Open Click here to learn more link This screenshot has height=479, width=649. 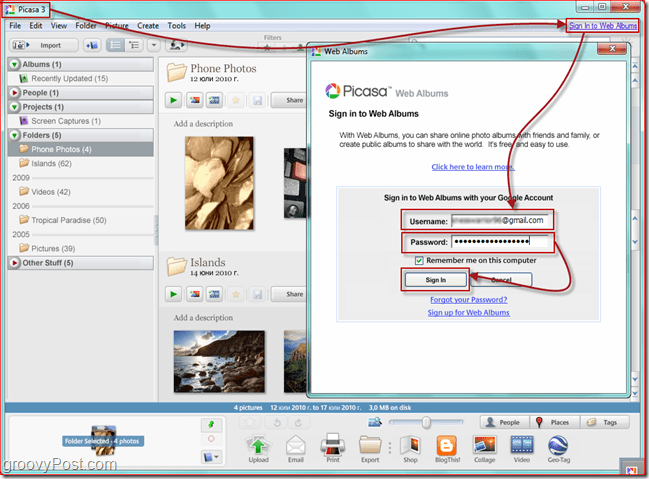click(x=473, y=167)
